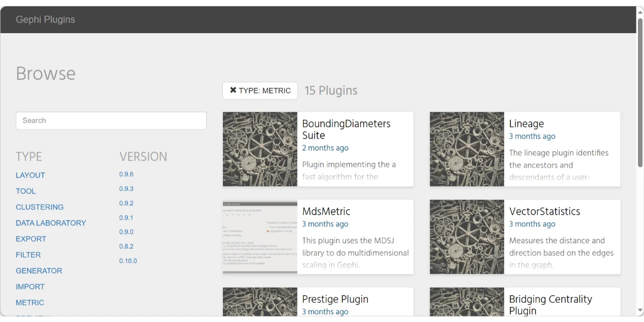Choose version 0.9.3 filter

[x=126, y=189]
